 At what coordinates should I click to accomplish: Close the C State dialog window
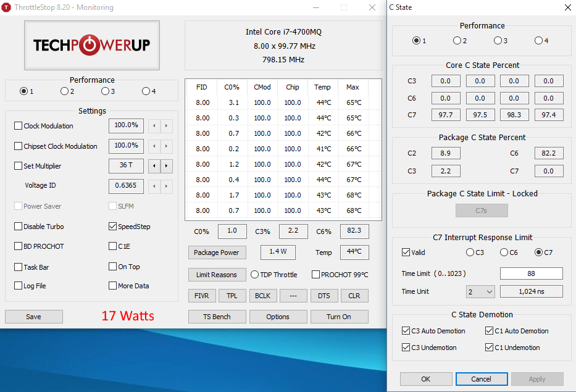click(x=567, y=7)
